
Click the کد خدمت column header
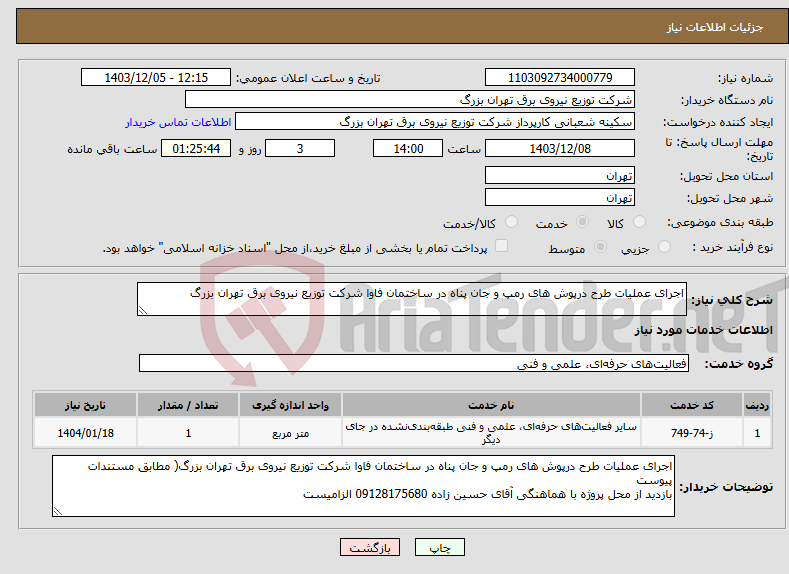coord(692,405)
